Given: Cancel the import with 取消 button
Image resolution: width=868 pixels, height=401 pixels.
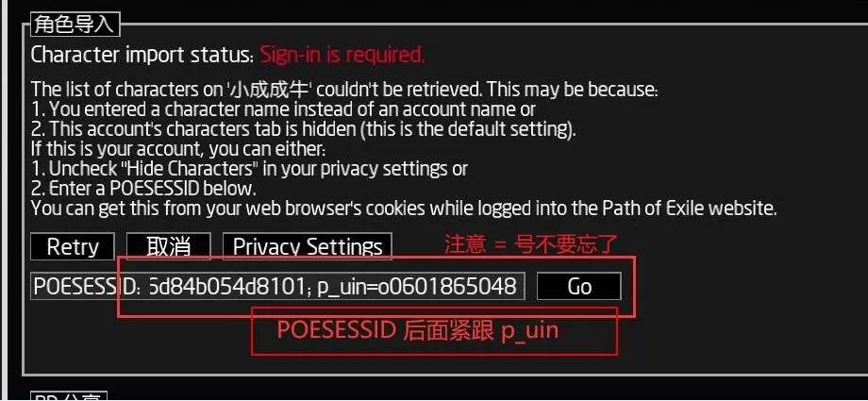Looking at the screenshot, I should tap(168, 246).
